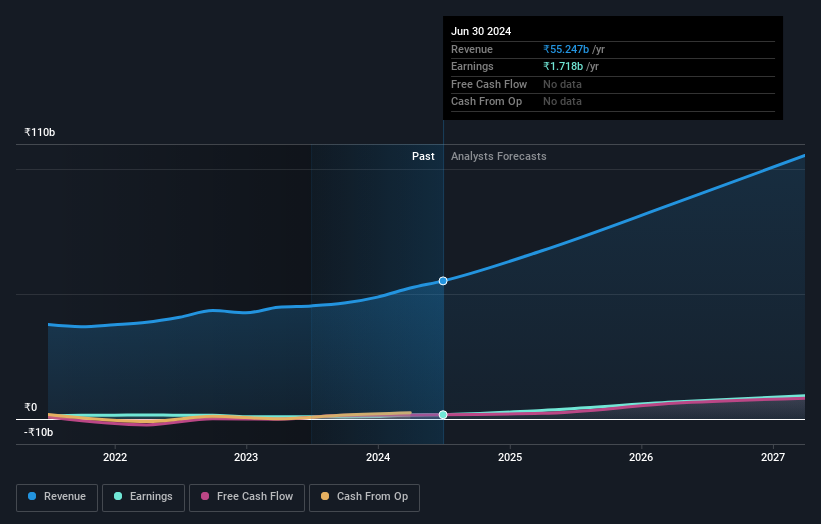The width and height of the screenshot is (821, 524).
Task: Click the 2024 x-axis label
Action: click(378, 457)
